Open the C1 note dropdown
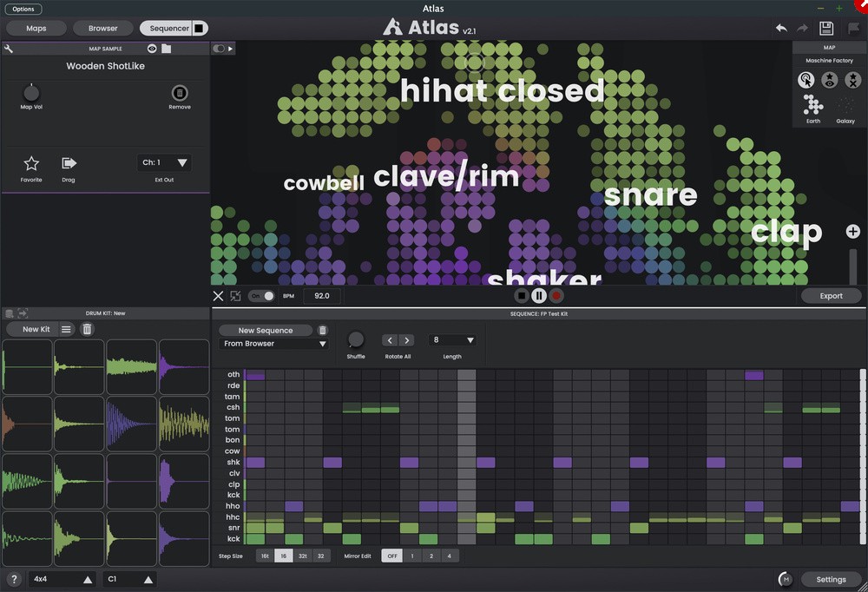Screen dimensions: 868x592 point(130,579)
